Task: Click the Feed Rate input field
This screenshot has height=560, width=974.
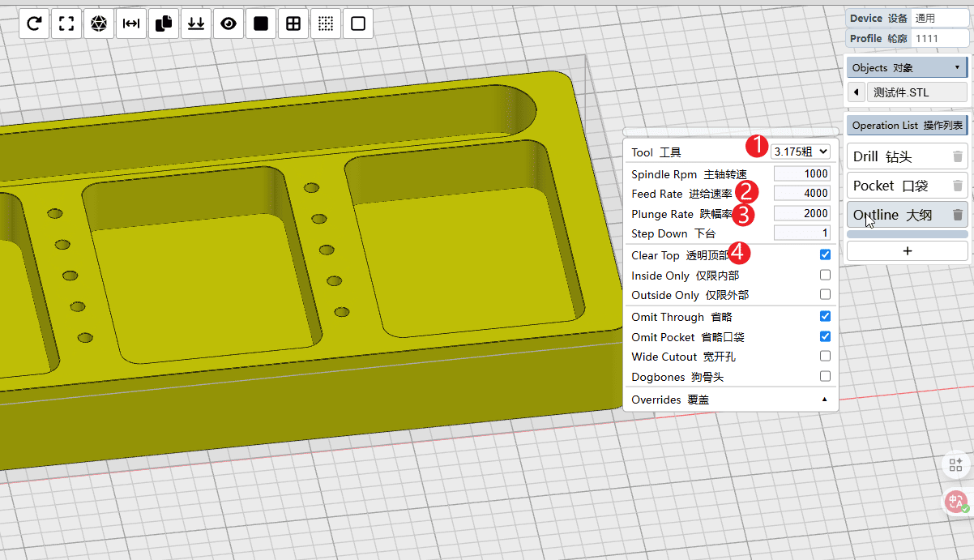Action: click(x=801, y=193)
